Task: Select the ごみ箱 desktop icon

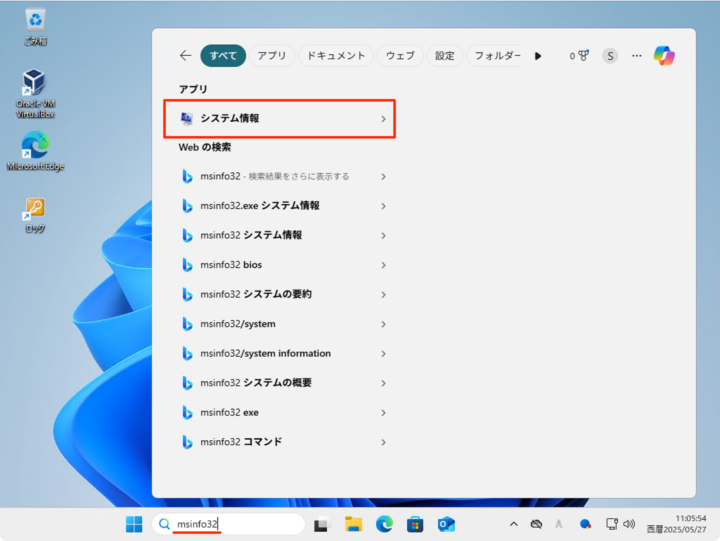Action: pyautogui.click(x=35, y=27)
